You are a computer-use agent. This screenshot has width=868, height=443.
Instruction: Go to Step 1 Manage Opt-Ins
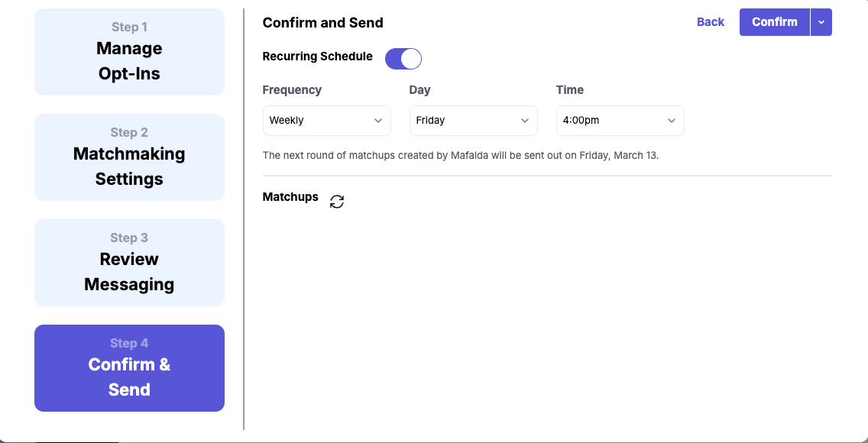129,52
